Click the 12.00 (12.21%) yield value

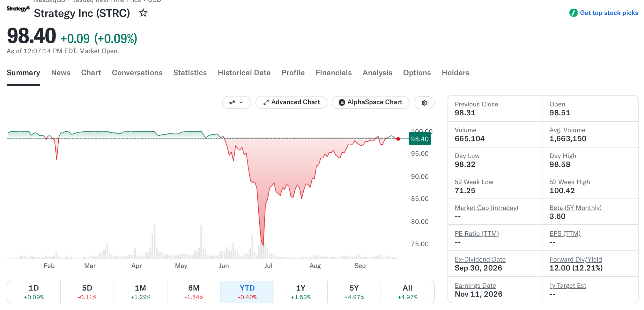point(576,268)
